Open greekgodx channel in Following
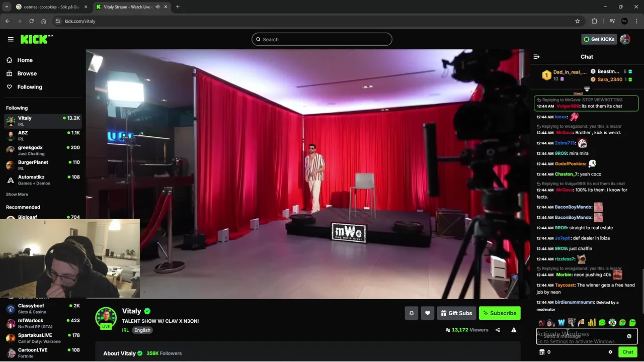The height and width of the screenshot is (362, 644). [43, 150]
